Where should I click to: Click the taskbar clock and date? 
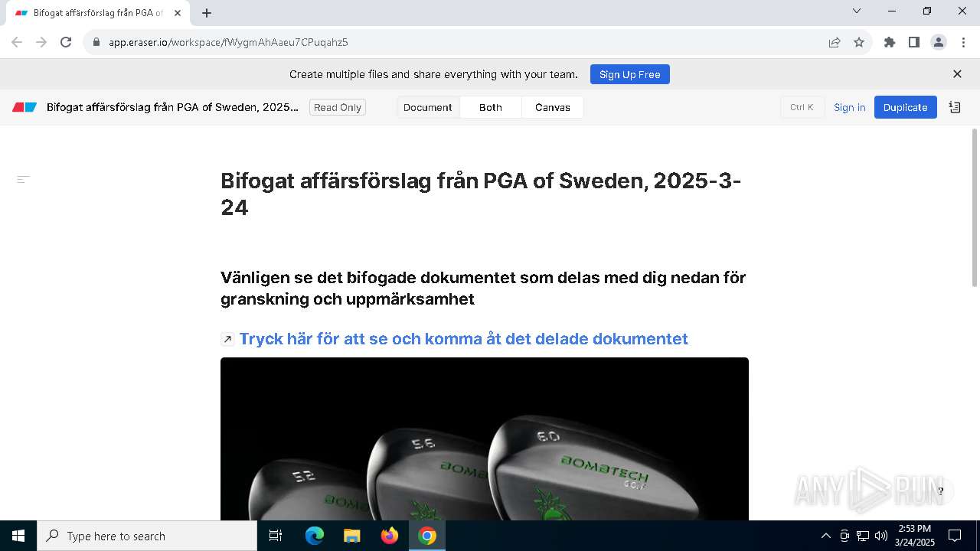[x=915, y=536]
